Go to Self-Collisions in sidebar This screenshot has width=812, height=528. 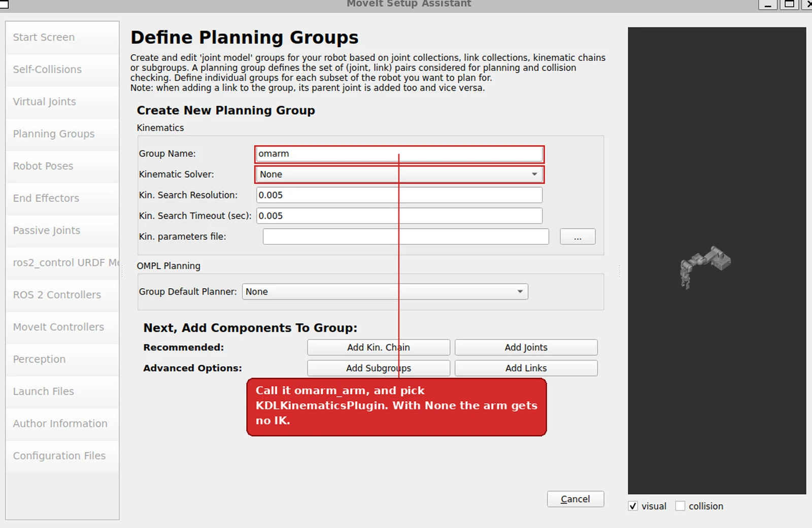click(62, 69)
